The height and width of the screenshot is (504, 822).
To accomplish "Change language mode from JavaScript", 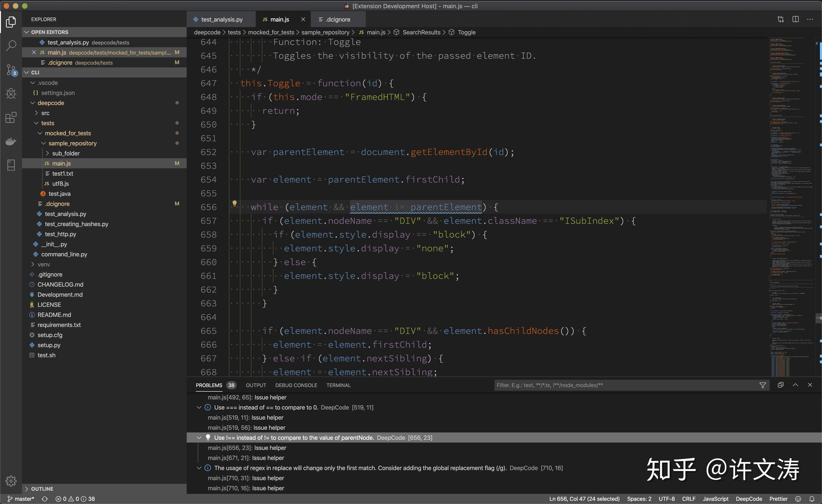I will (x=716, y=499).
